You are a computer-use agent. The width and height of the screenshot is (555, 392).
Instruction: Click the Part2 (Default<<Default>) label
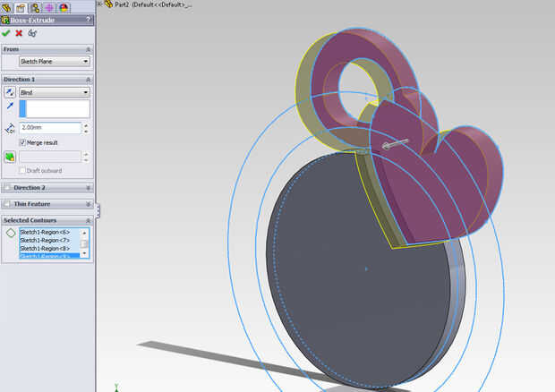[x=153, y=5]
